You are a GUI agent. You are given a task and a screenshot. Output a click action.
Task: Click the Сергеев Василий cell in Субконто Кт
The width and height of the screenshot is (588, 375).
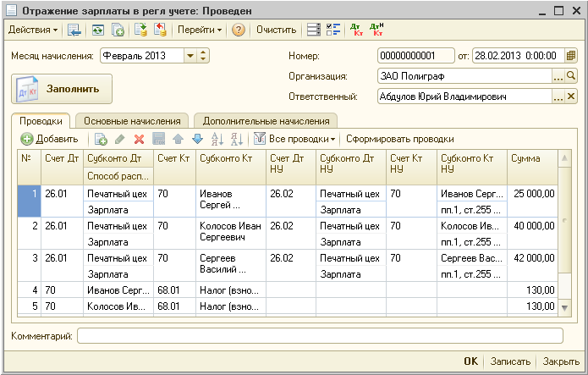point(231,266)
